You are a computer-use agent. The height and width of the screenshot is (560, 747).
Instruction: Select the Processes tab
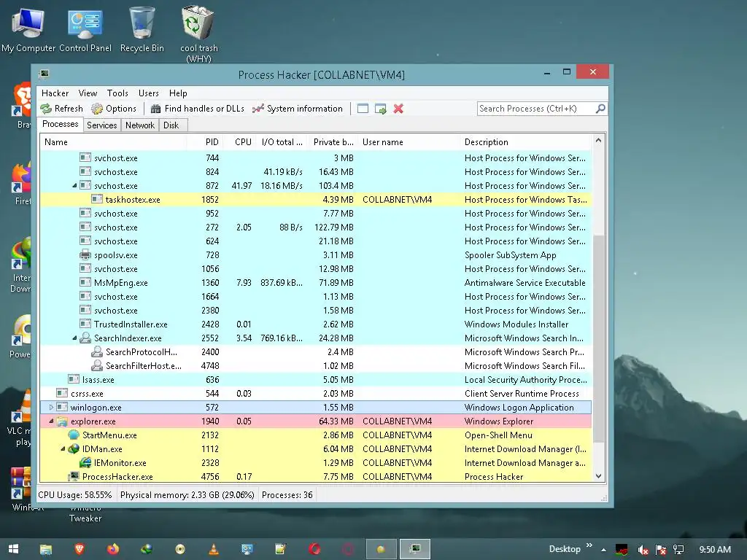pos(60,124)
